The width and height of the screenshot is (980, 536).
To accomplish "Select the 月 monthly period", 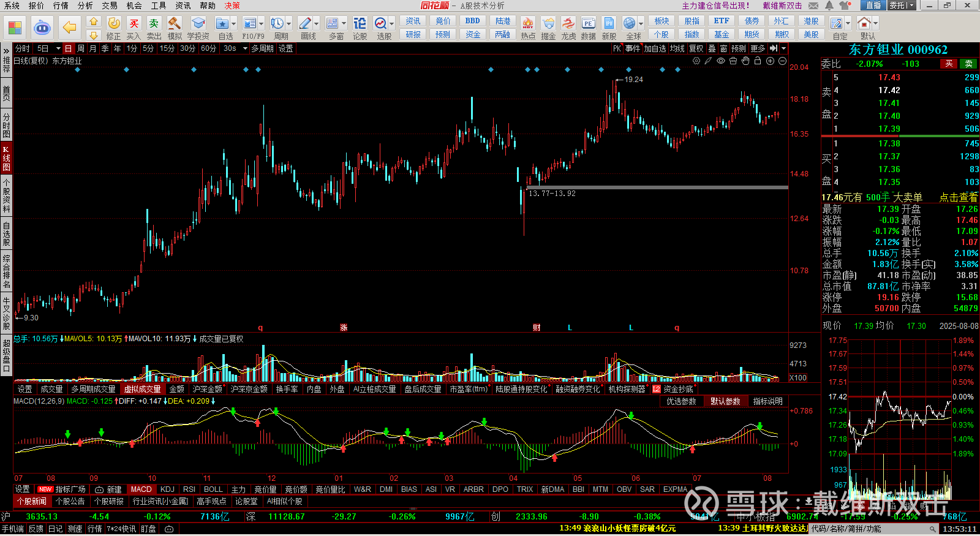I will point(92,48).
